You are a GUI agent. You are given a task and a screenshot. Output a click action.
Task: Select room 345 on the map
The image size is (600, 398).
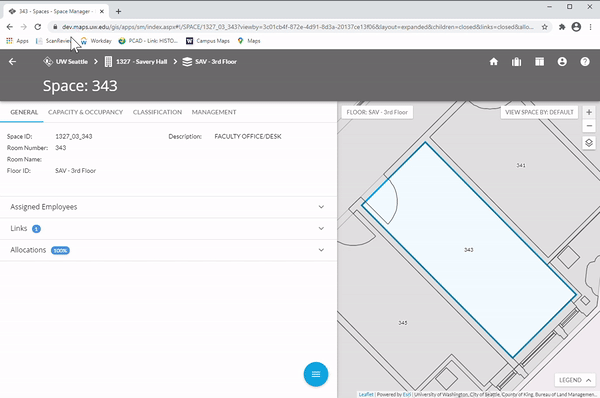pos(403,323)
